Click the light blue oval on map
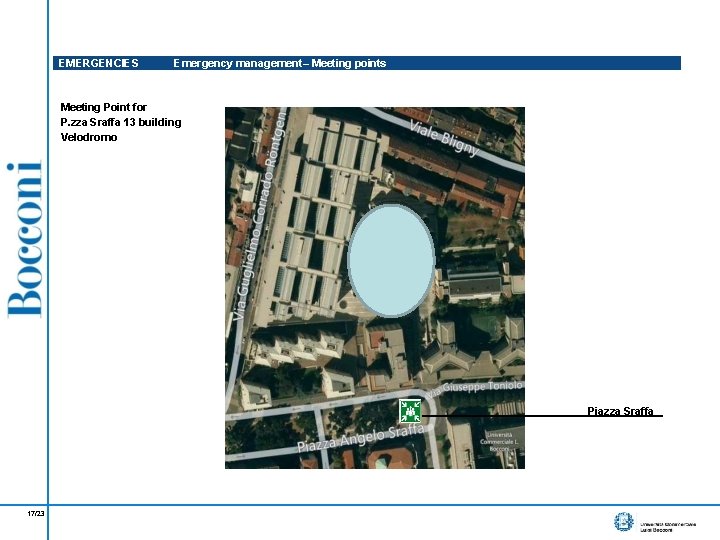 coord(391,261)
